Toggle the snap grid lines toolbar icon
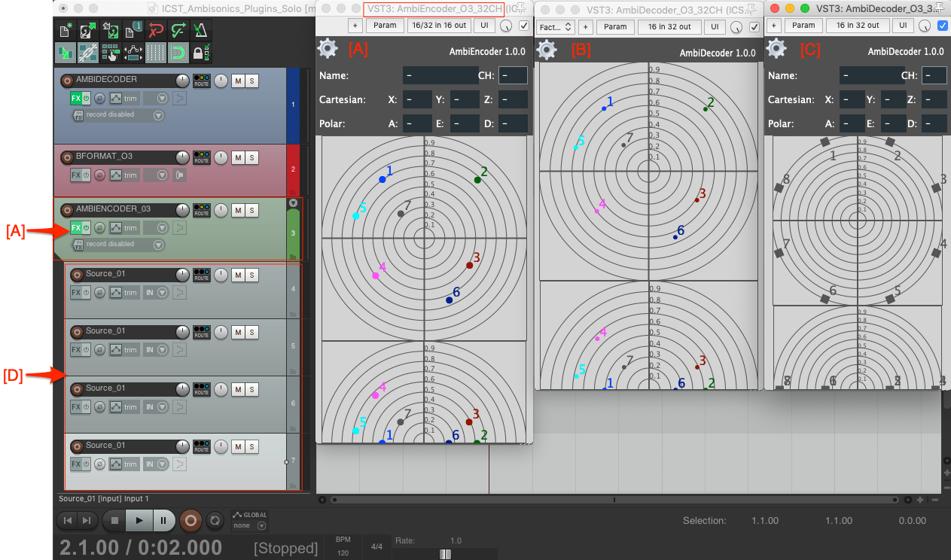951x560 pixels. coord(155,53)
